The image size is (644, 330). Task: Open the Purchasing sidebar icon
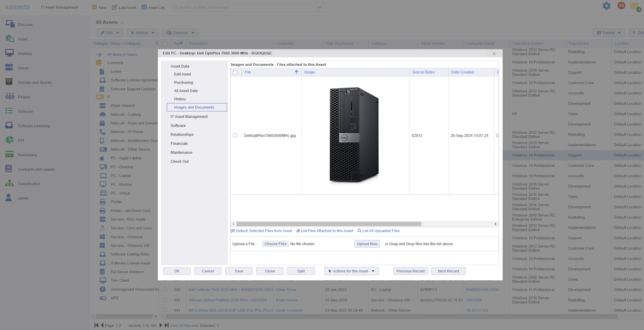(9, 155)
